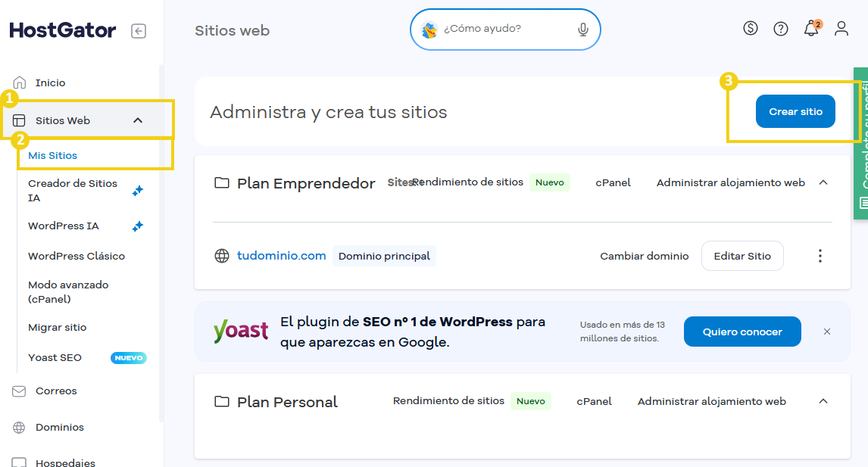868x467 pixels.
Task: Activate voice input microphone icon
Action: 583,30
